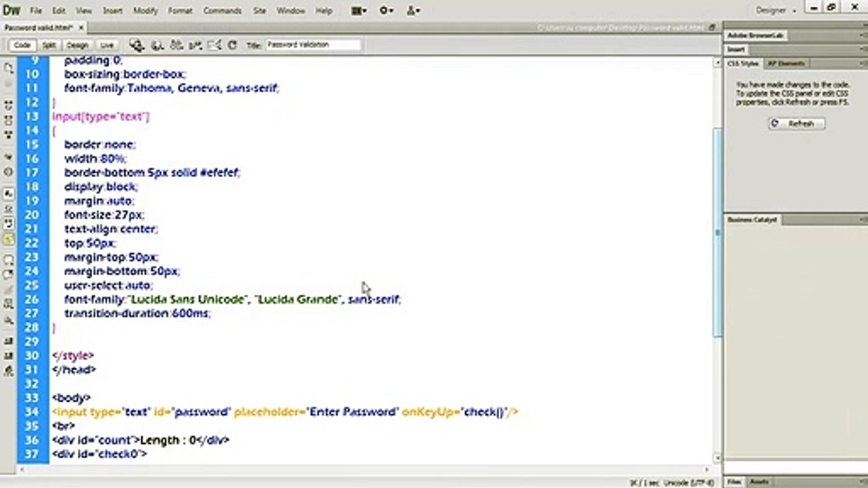Click the Balance Braces icon

pos(9,172)
